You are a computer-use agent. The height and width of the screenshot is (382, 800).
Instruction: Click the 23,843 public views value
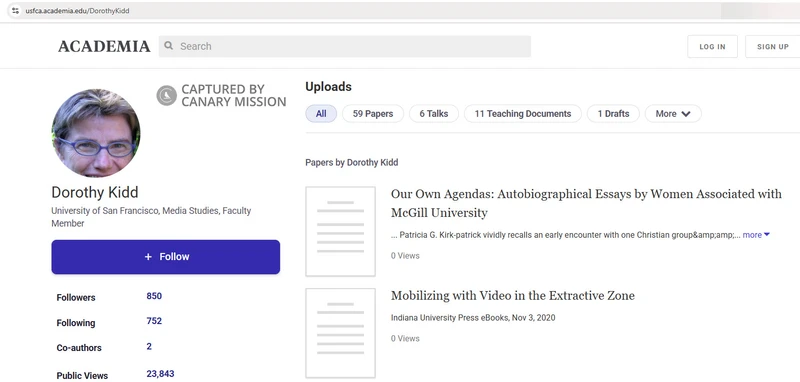[160, 374]
